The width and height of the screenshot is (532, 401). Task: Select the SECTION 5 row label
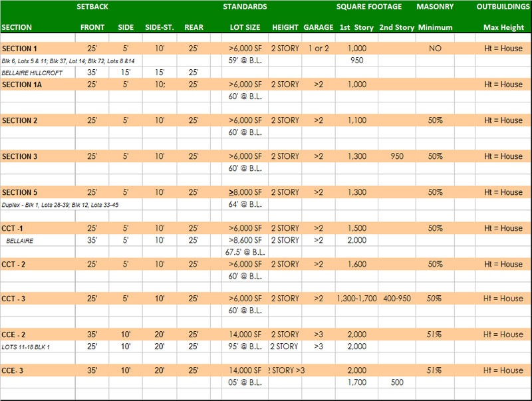click(x=19, y=192)
